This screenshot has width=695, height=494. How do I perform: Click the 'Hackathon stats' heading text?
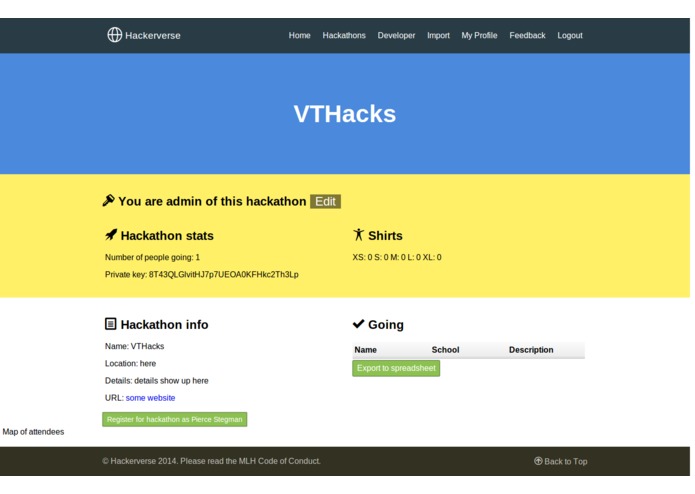click(x=167, y=236)
